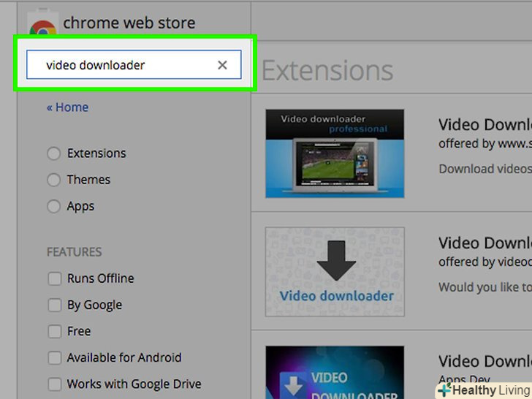Click the Extensions section heading

327,71
